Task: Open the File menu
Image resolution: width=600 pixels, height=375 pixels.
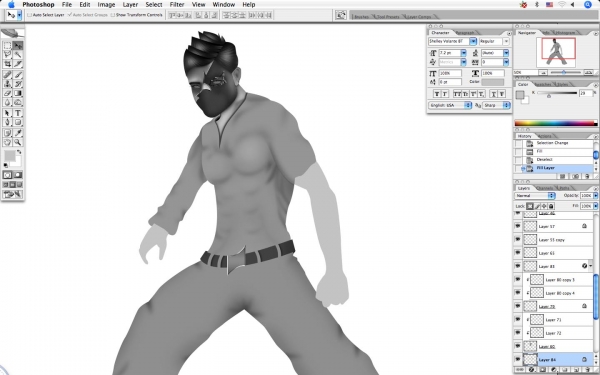Action: point(67,5)
